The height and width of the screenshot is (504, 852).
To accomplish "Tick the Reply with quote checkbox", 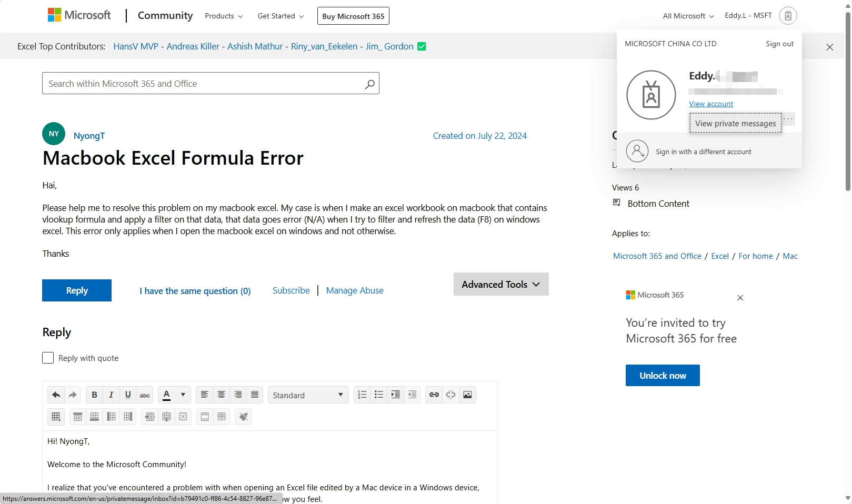I will 48,358.
